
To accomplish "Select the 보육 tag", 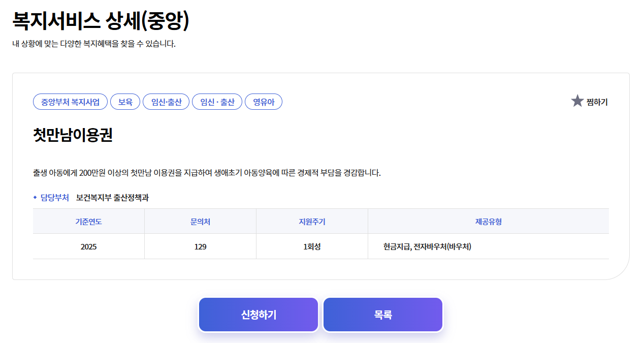I will (x=125, y=102).
